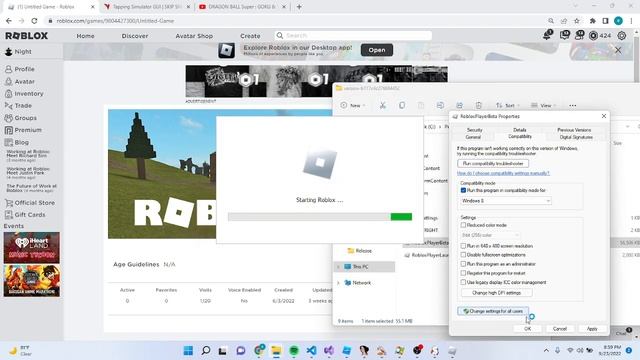The image size is (640, 360).
Task: Click Share icon in File Explorer toolbar
Action: point(459,105)
